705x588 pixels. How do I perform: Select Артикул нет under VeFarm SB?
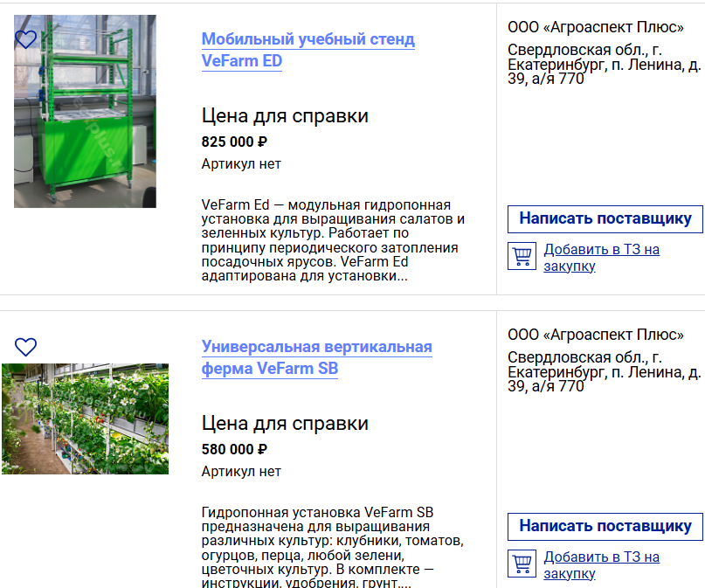[241, 472]
